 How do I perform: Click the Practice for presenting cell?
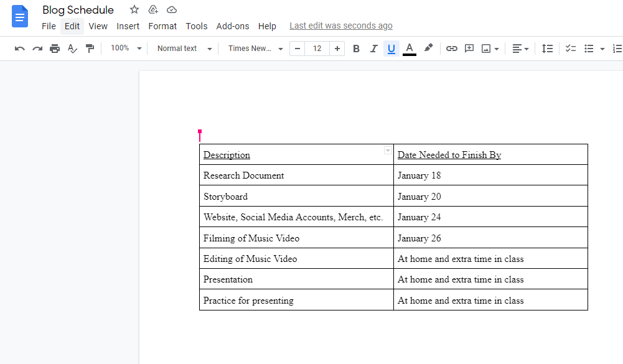pos(296,301)
